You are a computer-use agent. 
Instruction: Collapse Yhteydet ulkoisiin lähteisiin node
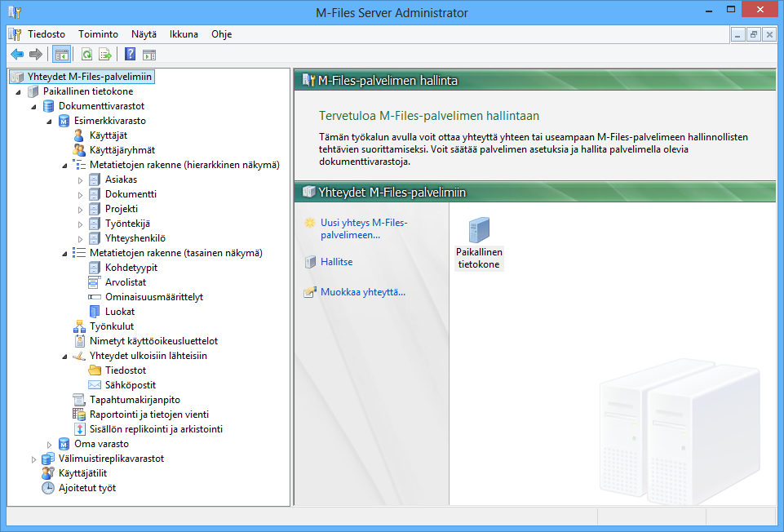coord(65,357)
